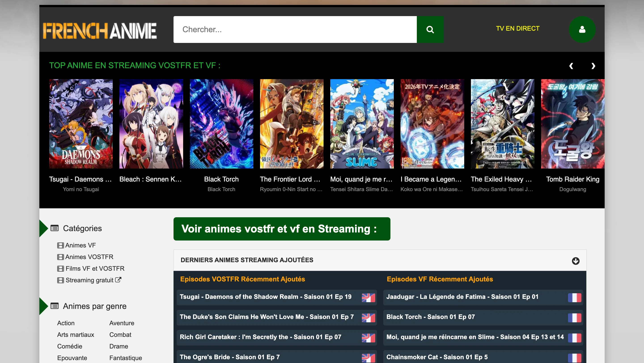644x363 pixels.
Task: Click the FrenchAnime site logo
Action: click(100, 31)
